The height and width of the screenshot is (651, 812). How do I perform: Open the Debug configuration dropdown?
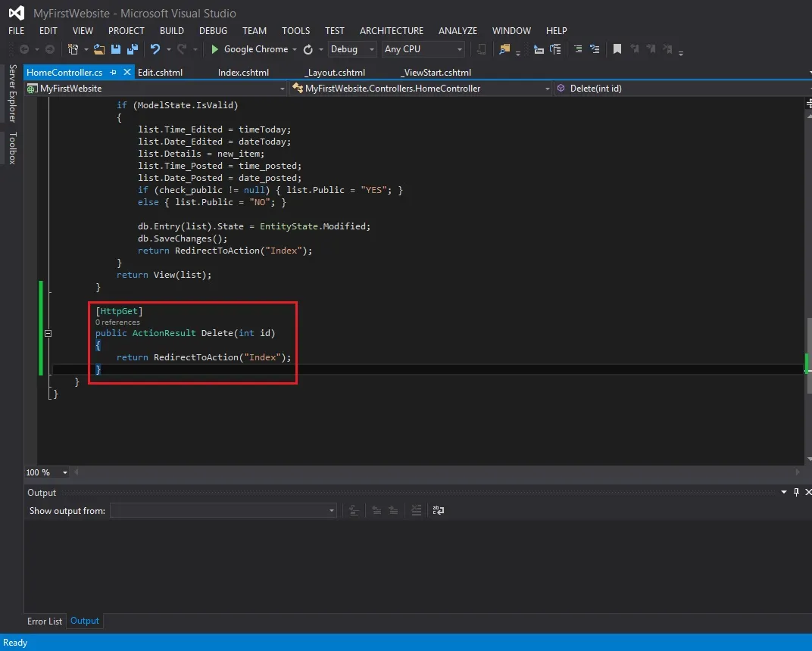[x=352, y=49]
